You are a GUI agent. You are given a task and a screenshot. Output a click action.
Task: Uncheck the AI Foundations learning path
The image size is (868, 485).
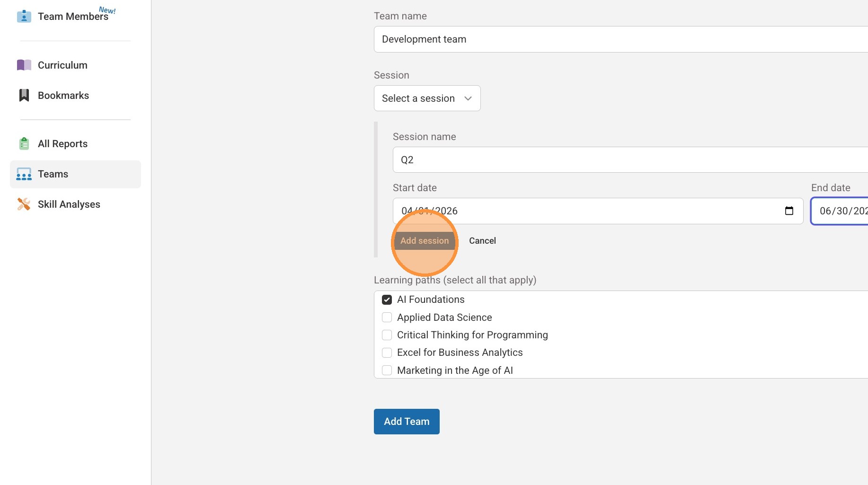click(x=387, y=300)
